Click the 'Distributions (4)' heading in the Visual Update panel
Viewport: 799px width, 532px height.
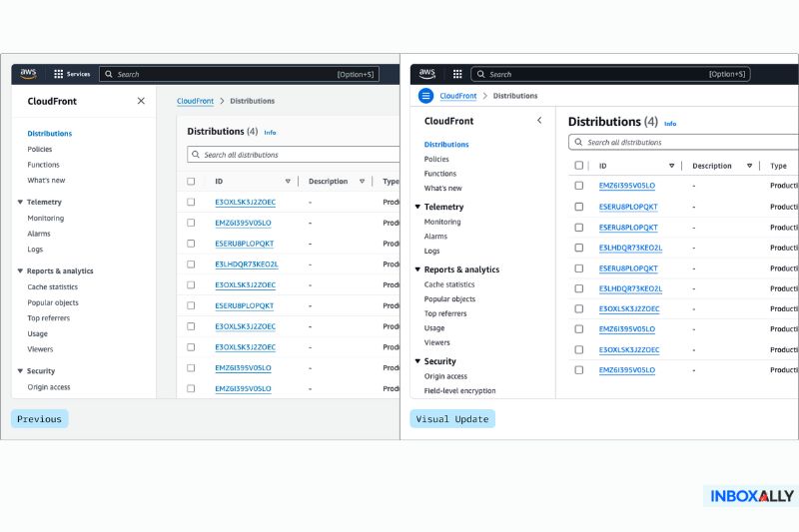tap(612, 122)
